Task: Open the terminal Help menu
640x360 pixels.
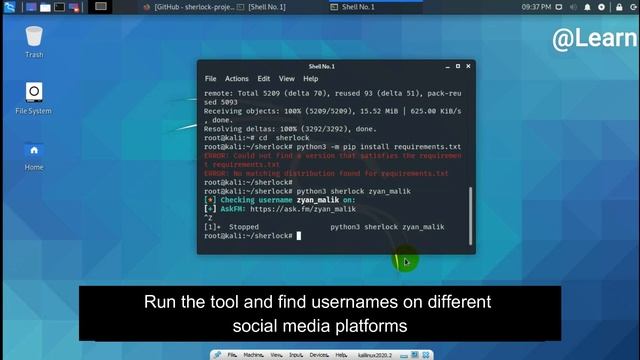Action: coord(311,79)
